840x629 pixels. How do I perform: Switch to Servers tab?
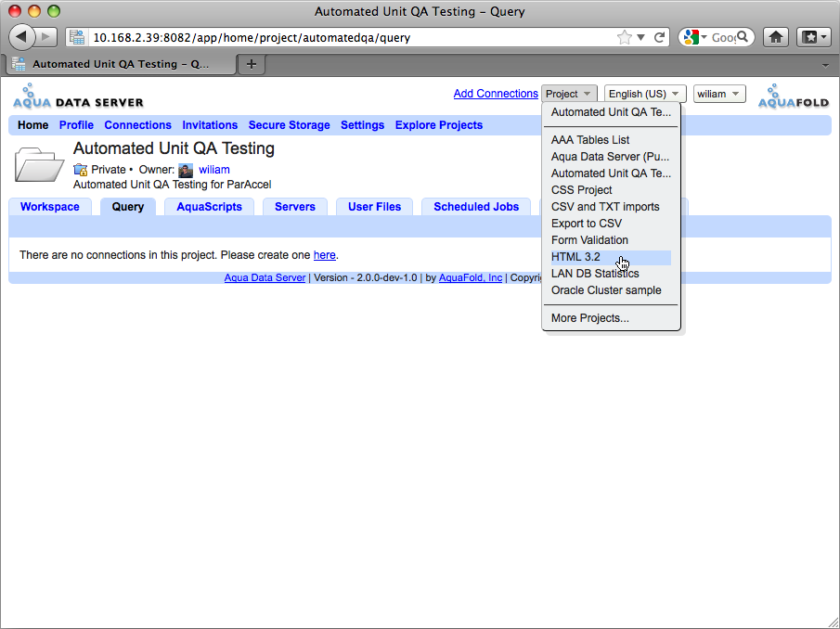coord(295,207)
